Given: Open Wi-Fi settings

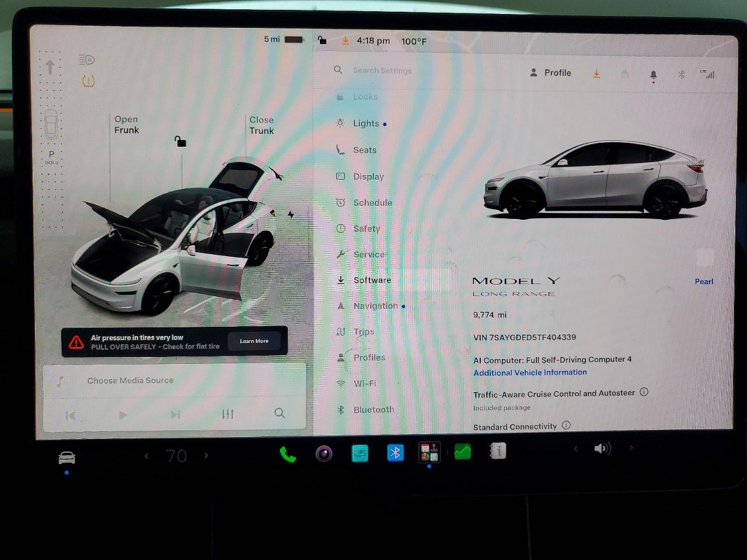Looking at the screenshot, I should click(x=365, y=383).
